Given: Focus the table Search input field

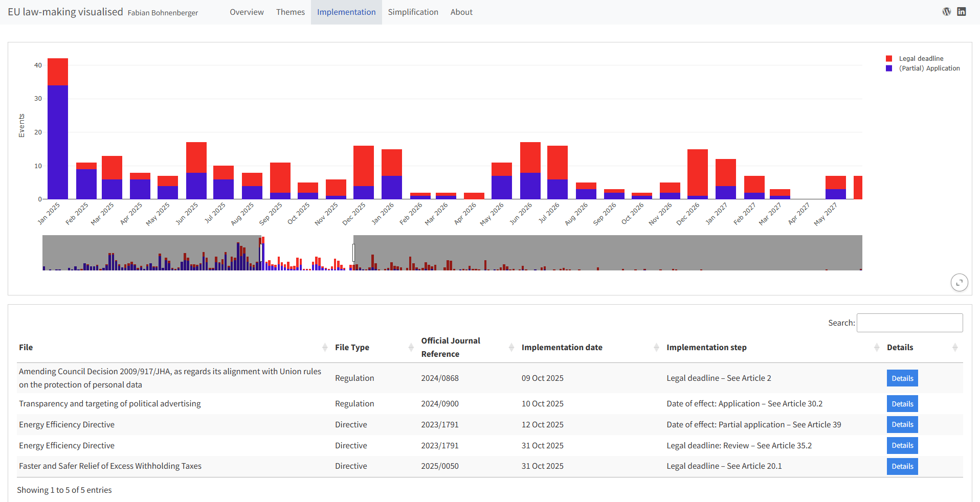Looking at the screenshot, I should 909,323.
